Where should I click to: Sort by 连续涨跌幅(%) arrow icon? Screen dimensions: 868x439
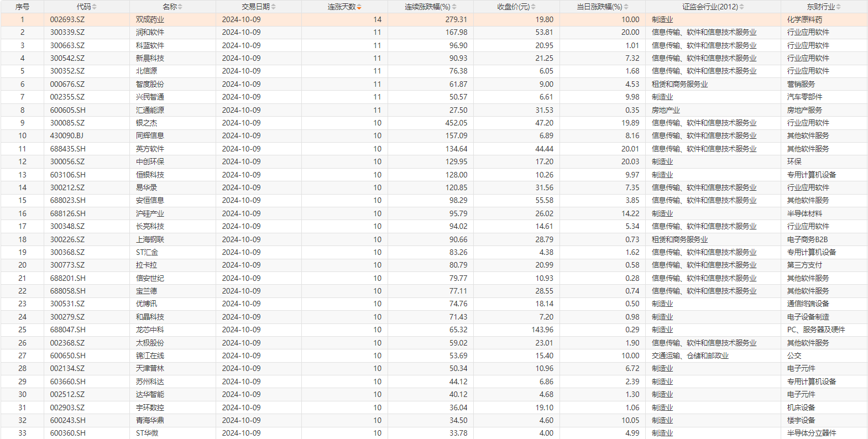(x=454, y=7)
